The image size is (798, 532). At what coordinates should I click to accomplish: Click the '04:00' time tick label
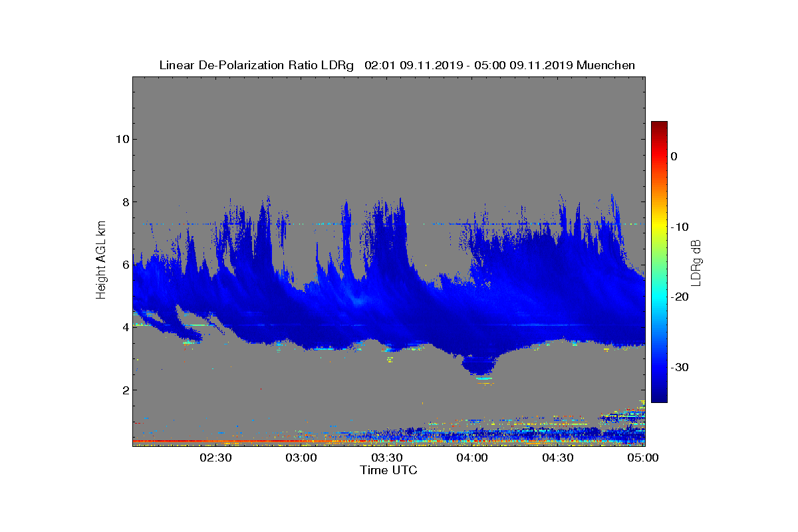click(x=473, y=458)
